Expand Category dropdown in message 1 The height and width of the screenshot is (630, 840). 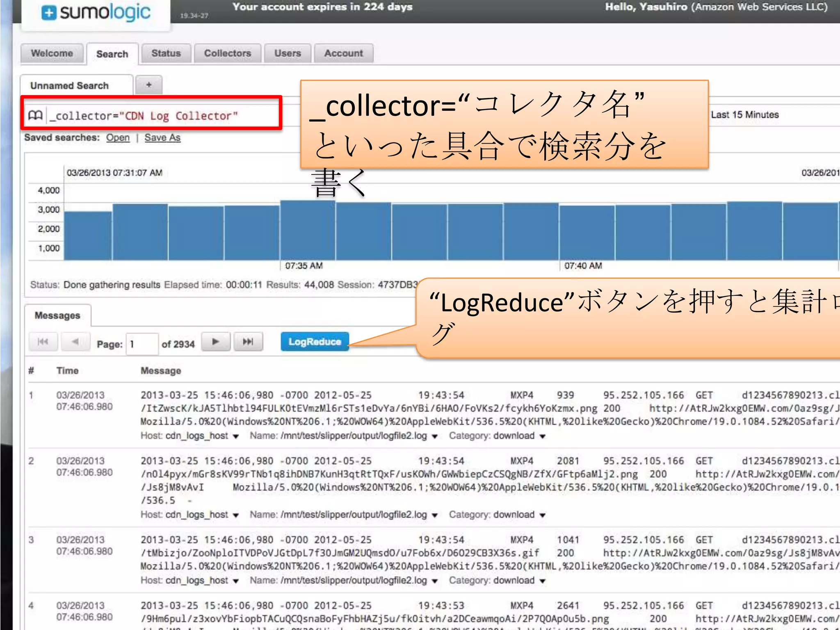(x=542, y=436)
